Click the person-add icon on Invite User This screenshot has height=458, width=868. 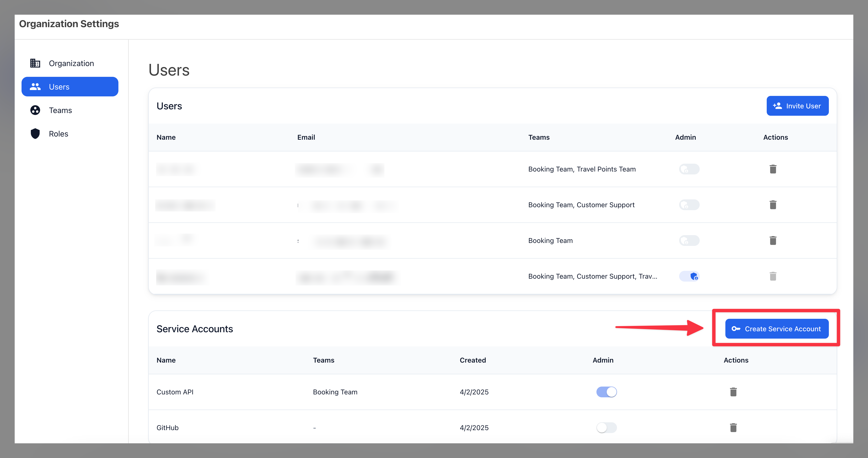click(x=778, y=105)
